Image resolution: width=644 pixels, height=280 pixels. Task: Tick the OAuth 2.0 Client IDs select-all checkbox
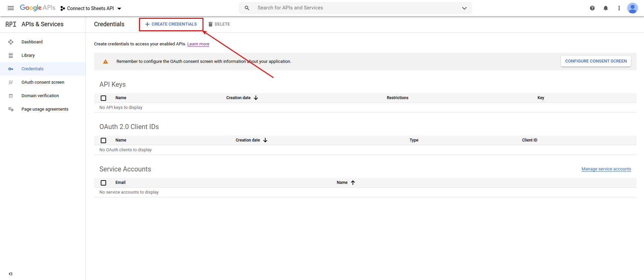click(103, 141)
